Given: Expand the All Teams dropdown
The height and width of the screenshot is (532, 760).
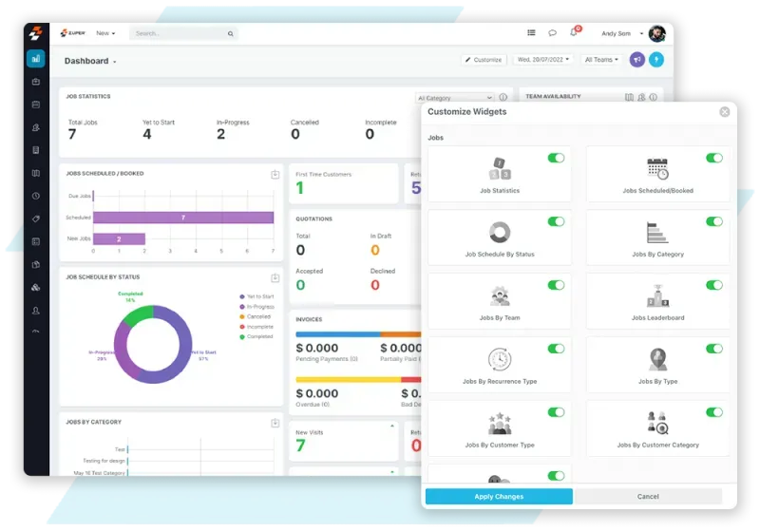Looking at the screenshot, I should coord(601,60).
